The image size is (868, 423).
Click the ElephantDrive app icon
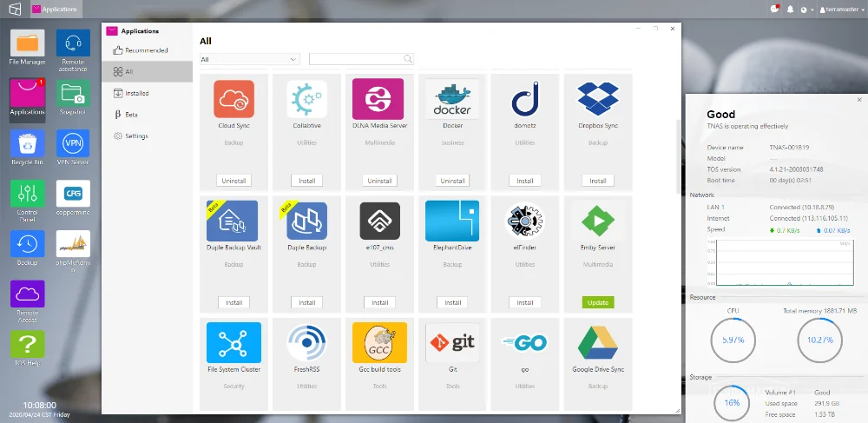(452, 221)
